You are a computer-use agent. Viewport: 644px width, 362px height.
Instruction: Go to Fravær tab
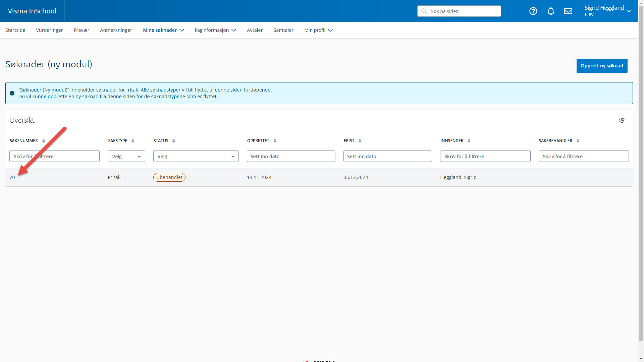[x=81, y=30]
